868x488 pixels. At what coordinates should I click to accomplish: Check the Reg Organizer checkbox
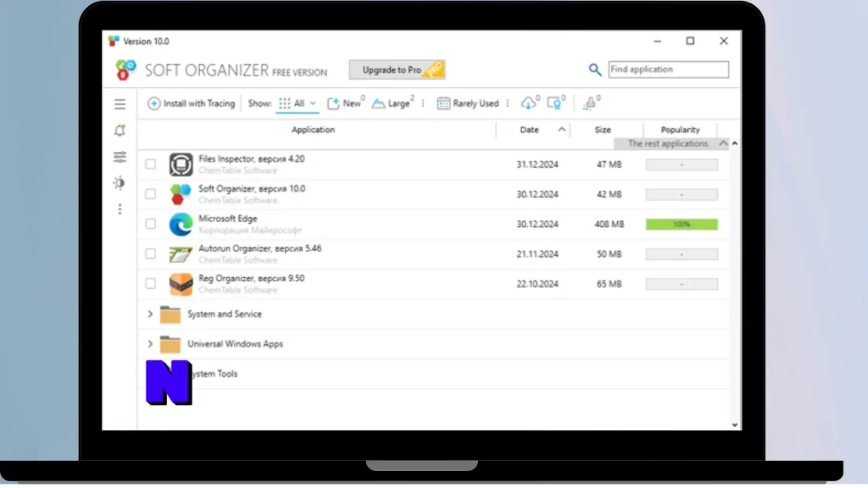point(151,284)
